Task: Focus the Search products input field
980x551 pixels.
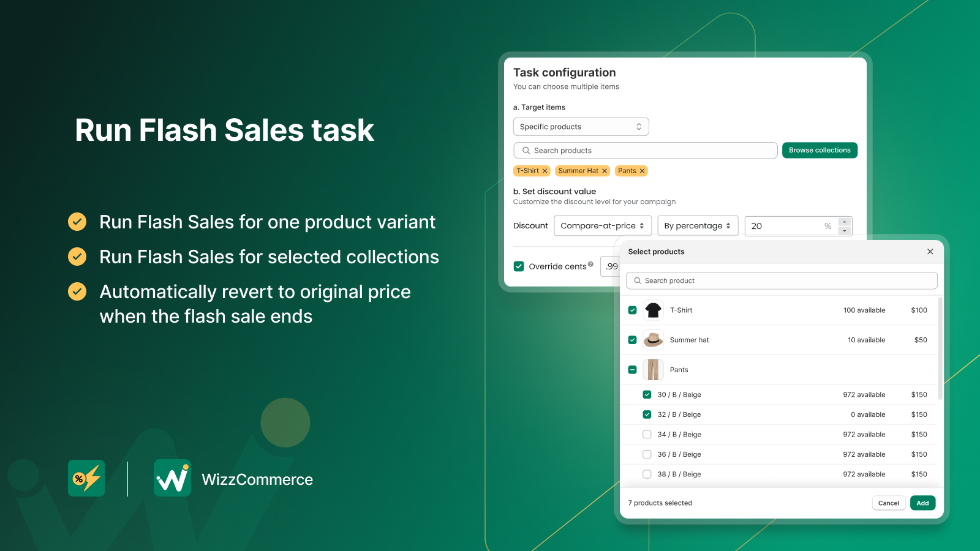Action: [646, 151]
